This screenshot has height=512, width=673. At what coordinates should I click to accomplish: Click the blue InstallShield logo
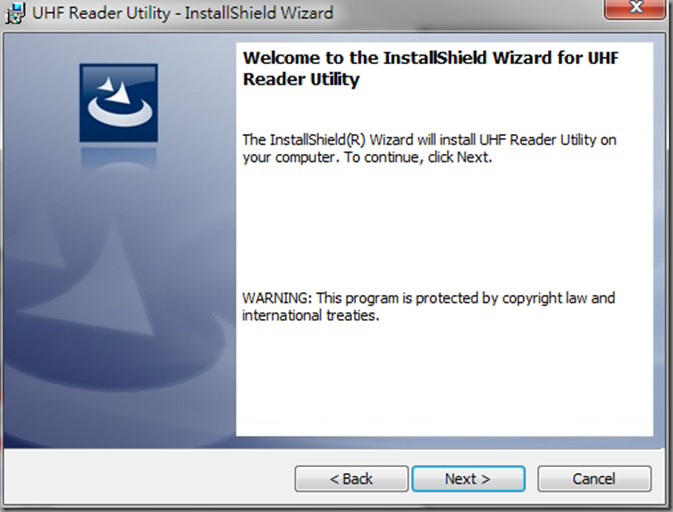click(118, 103)
